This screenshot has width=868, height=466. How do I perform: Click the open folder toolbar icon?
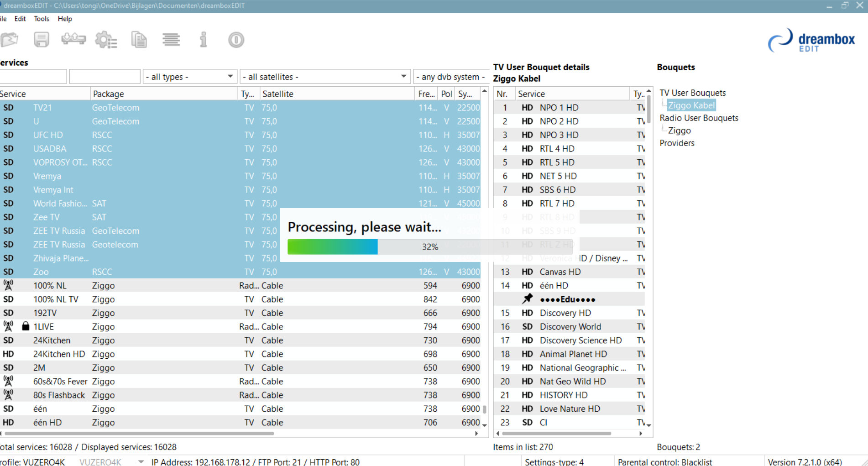pos(9,40)
